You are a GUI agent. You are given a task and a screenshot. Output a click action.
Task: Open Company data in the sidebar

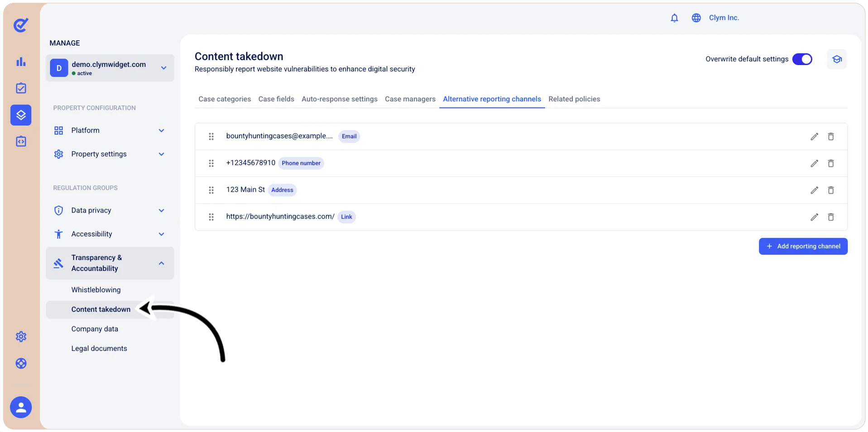click(95, 329)
